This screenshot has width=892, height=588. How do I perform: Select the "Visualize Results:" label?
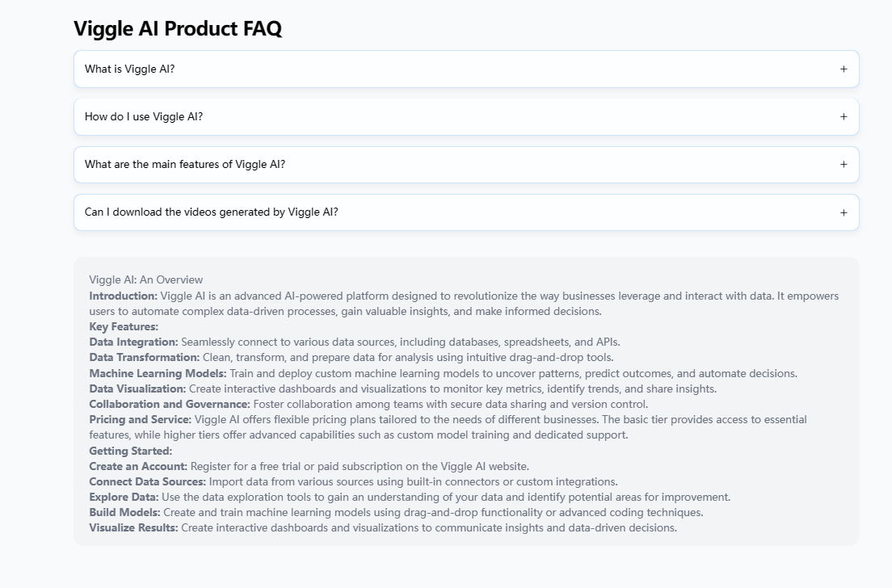[x=133, y=528]
